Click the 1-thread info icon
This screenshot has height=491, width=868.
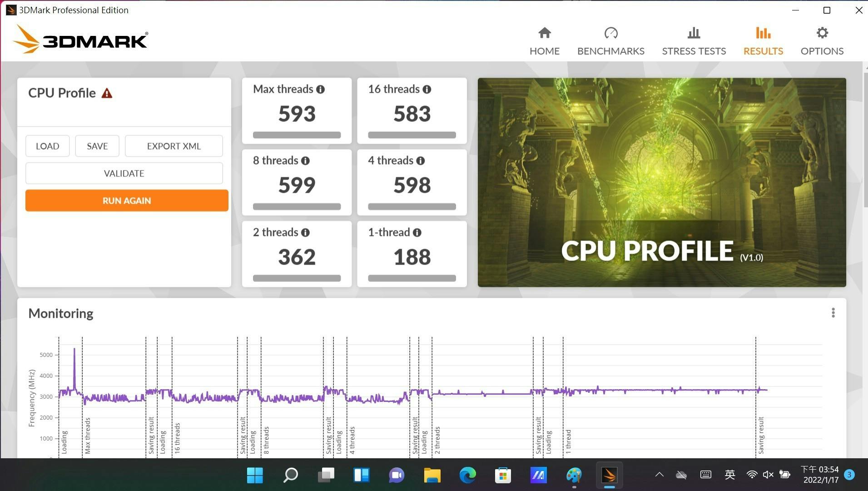tap(417, 233)
